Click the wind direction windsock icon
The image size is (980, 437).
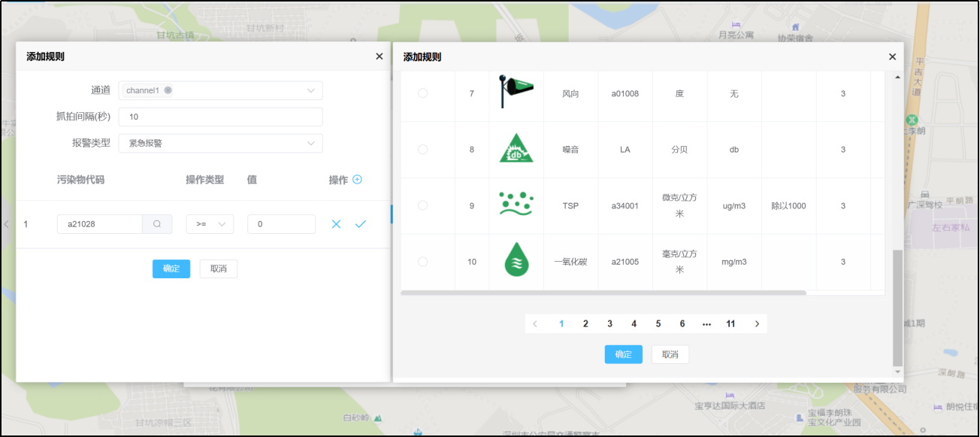[x=516, y=92]
